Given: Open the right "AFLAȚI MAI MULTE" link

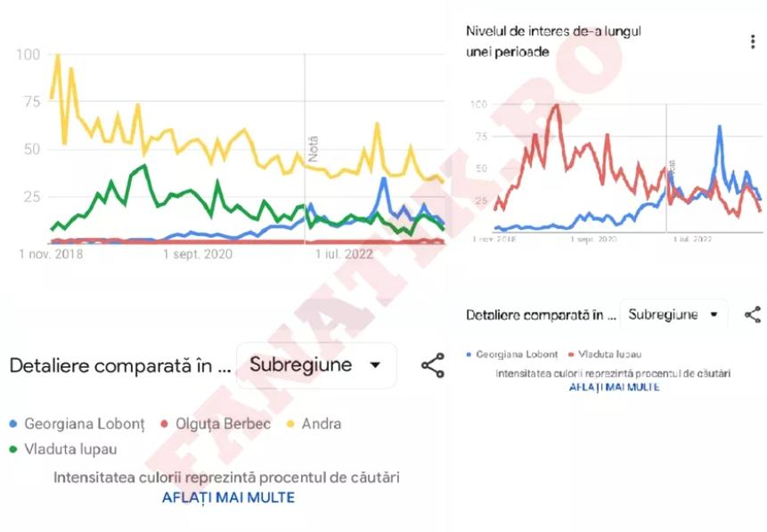Looking at the screenshot, I should (614, 387).
